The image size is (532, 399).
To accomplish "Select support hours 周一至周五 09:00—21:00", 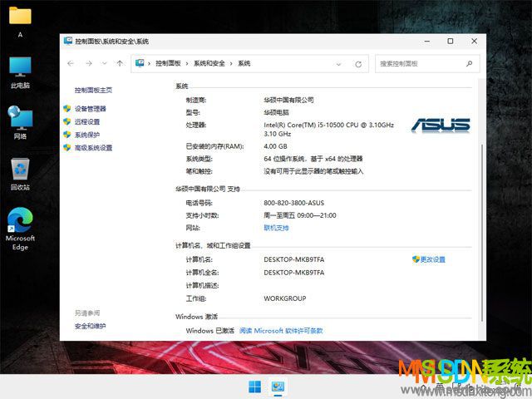I will [300, 215].
